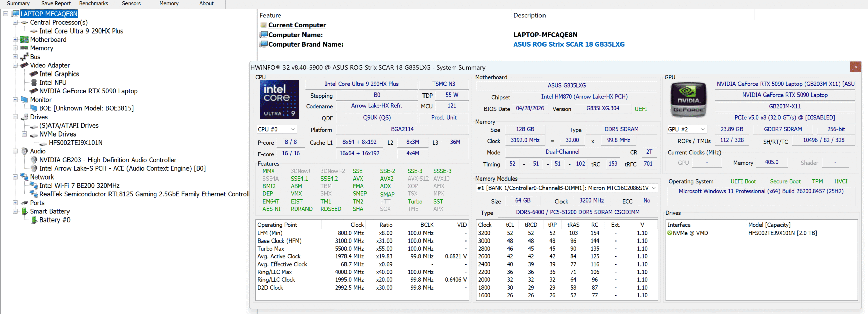The width and height of the screenshot is (868, 314).
Task: Click the Motherboard icon in the tree
Action: pyautogui.click(x=24, y=40)
